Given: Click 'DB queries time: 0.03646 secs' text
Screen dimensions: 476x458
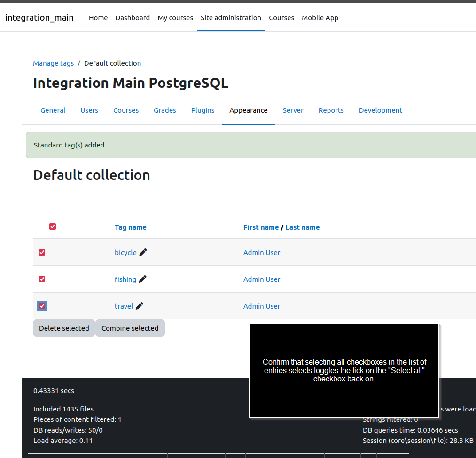Looking at the screenshot, I should [410, 430].
